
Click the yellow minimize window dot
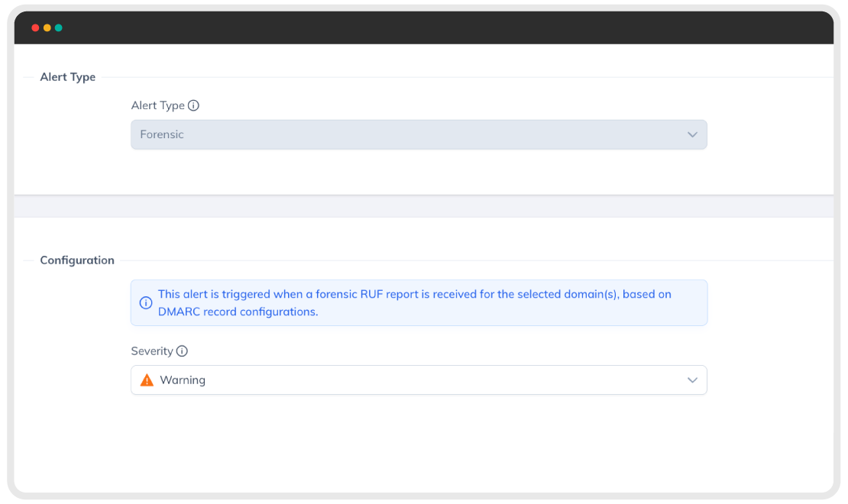47,27
